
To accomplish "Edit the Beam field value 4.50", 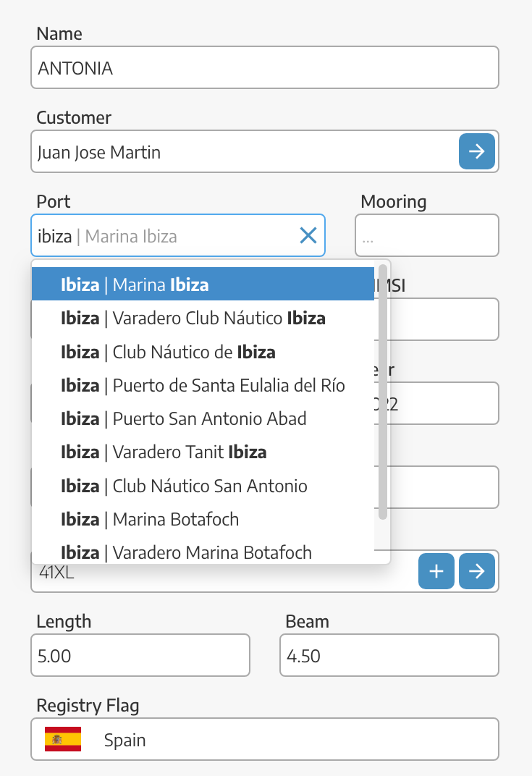I will 389,655.
